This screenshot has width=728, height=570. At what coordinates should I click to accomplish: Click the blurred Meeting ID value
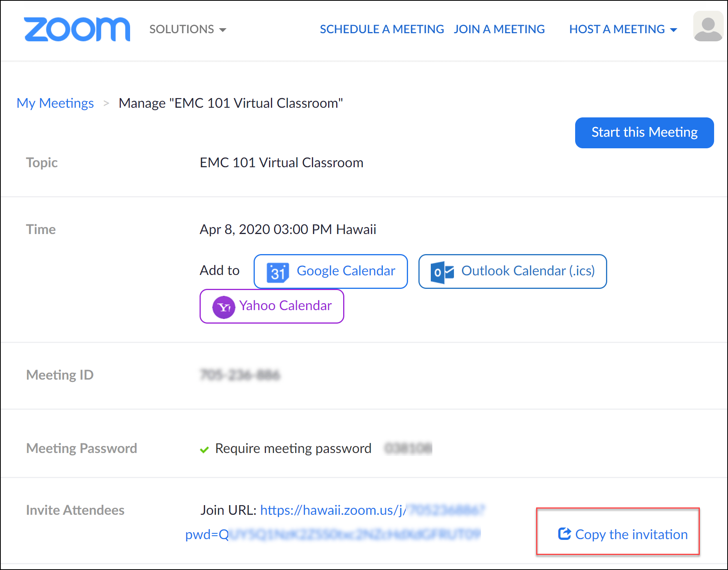(x=240, y=374)
